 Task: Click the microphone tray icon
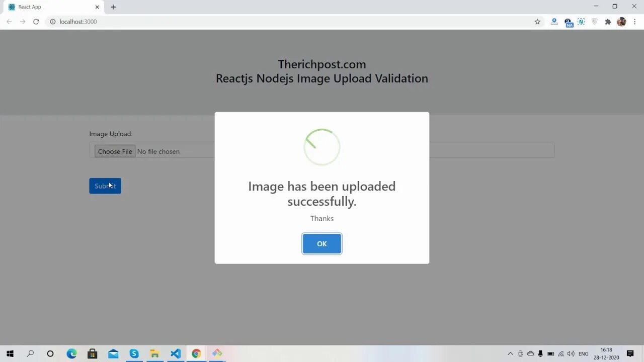(x=540, y=354)
